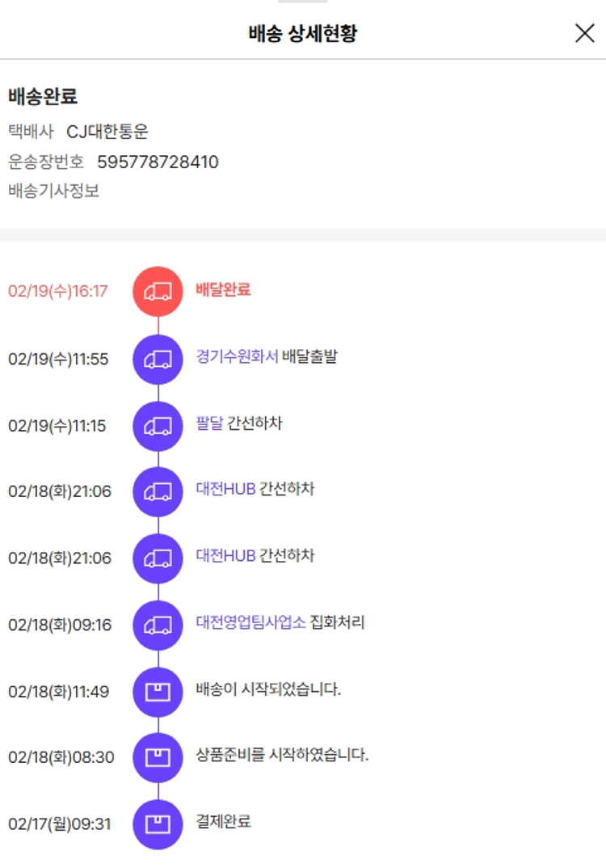Tap the truck icon for 대전영업팀사업소 집화처리
Image resolution: width=606 pixels, height=868 pixels.
pyautogui.click(x=158, y=625)
